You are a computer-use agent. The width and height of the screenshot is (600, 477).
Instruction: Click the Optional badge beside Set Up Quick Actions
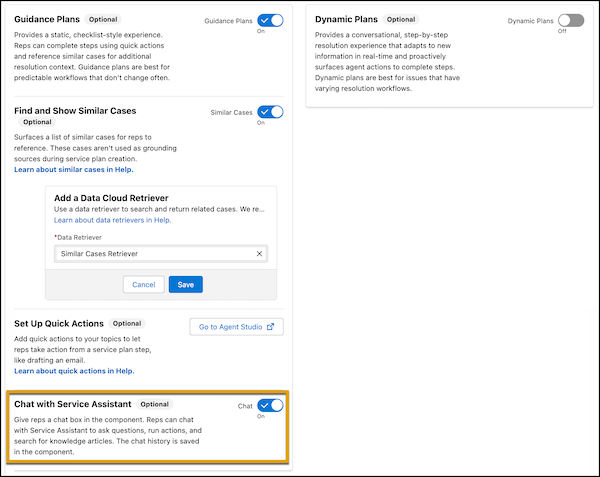click(x=127, y=324)
